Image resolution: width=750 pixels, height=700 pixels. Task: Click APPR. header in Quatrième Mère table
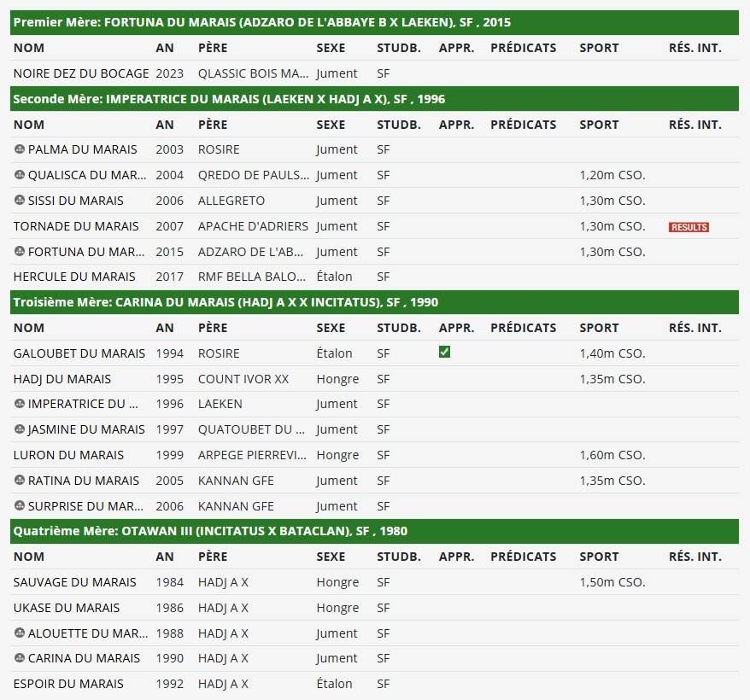point(456,557)
